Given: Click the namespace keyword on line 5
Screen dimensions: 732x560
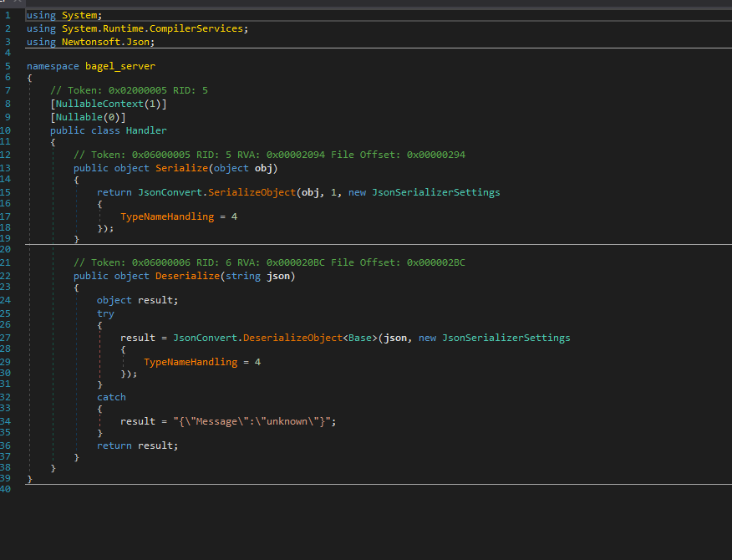Looking at the screenshot, I should [53, 66].
